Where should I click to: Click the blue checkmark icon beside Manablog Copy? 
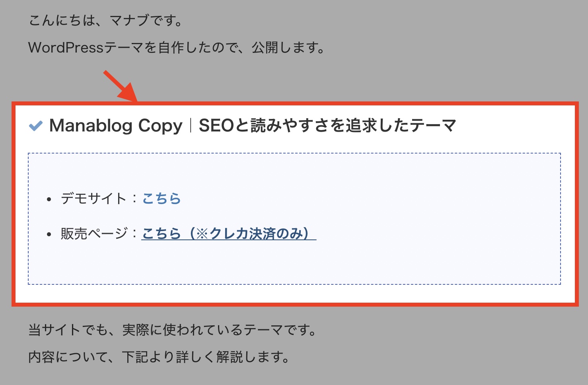coord(36,126)
